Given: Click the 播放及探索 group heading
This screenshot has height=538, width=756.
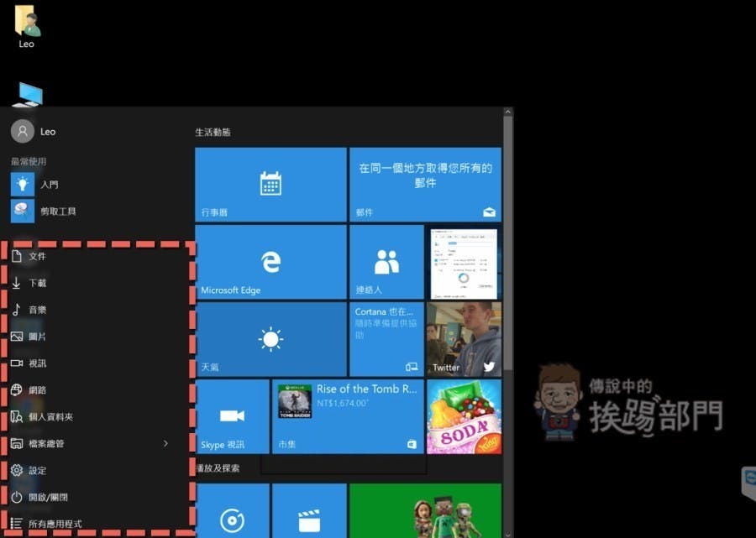Looking at the screenshot, I should coord(218,467).
